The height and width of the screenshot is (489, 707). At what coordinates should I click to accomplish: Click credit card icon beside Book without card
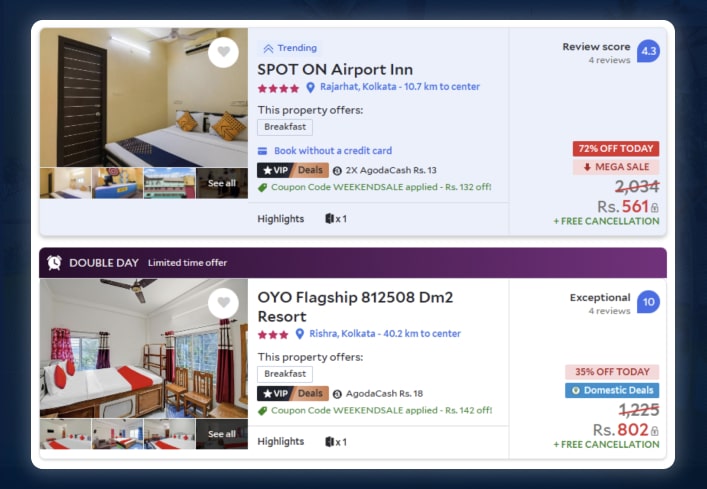[x=263, y=151]
